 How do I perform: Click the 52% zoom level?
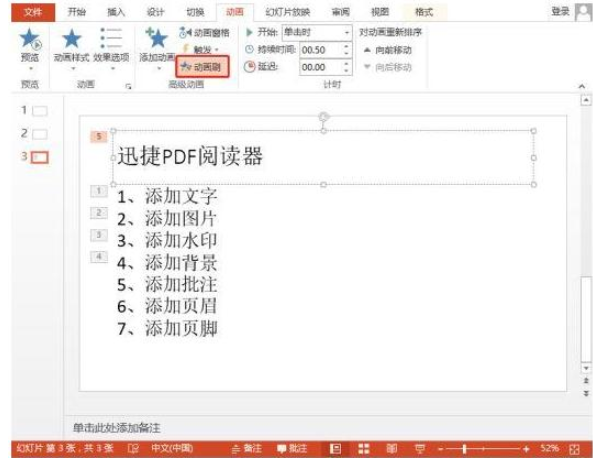550,449
